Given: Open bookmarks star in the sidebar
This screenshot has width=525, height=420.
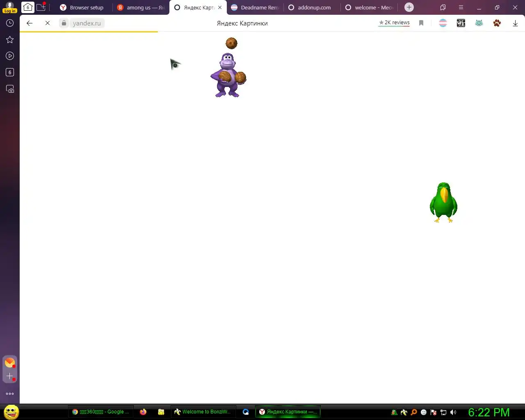Looking at the screenshot, I should coord(10,39).
